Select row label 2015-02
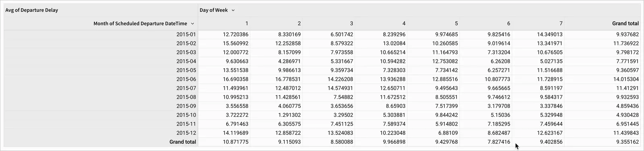This screenshot has height=151, width=644. 186,43
